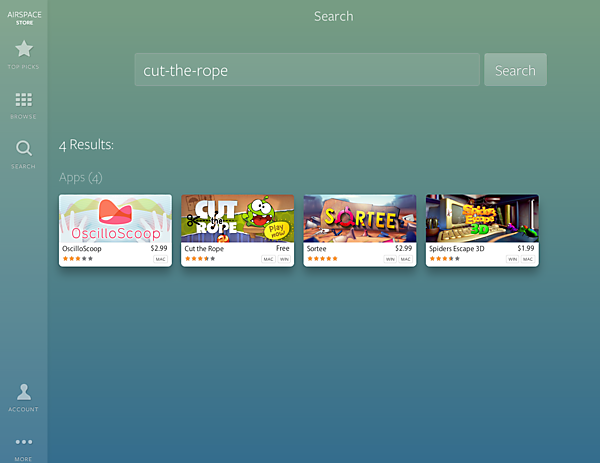Click the Apps (4) section heading

(81, 178)
